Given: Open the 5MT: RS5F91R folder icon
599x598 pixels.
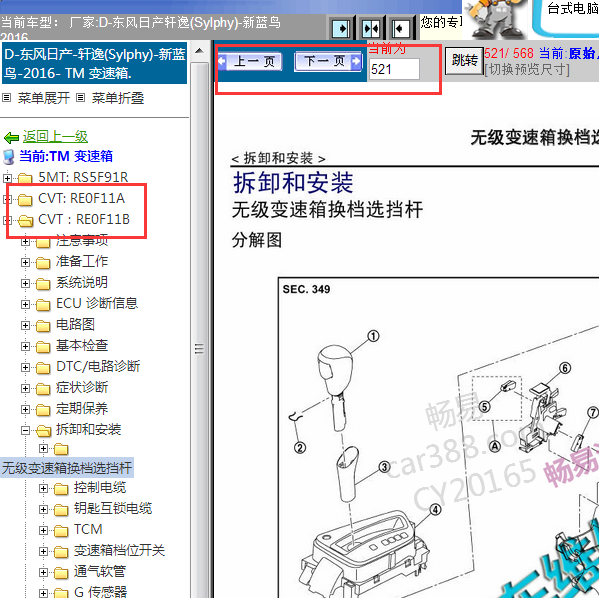Looking at the screenshot, I should 25,178.
